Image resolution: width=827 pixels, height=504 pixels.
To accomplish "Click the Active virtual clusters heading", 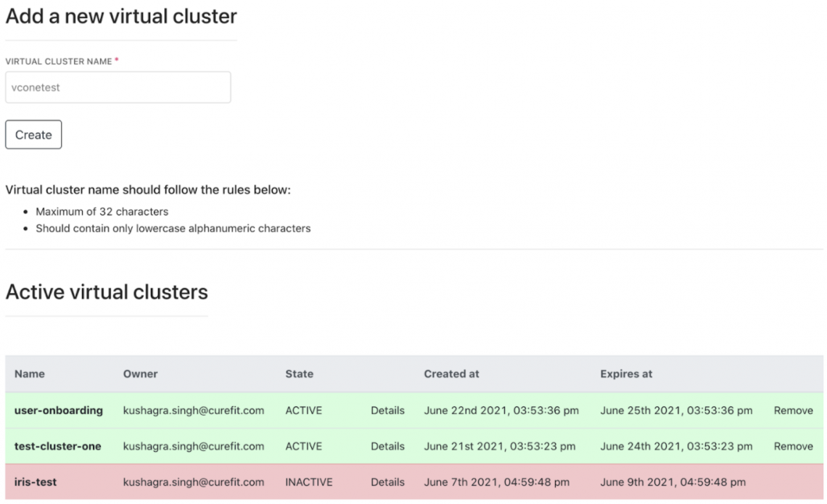I will pyautogui.click(x=107, y=292).
